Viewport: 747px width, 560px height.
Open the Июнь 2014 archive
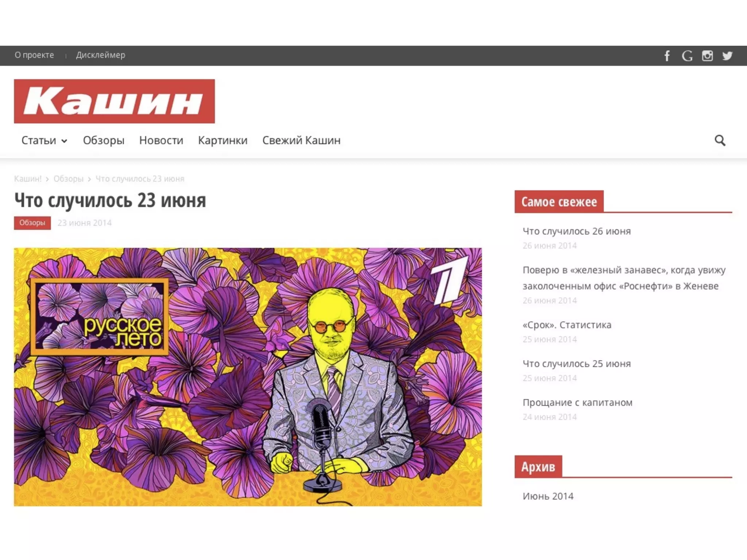[548, 496]
